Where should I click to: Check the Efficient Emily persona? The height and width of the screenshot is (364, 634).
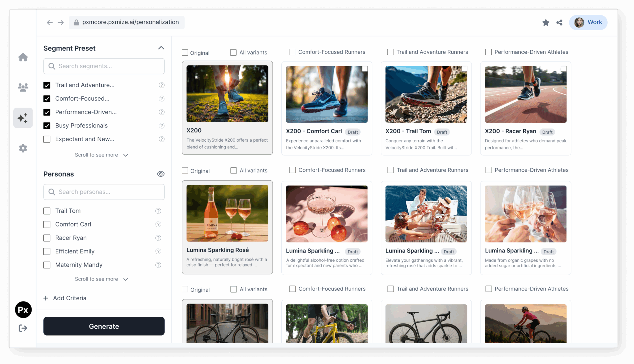pos(47,251)
